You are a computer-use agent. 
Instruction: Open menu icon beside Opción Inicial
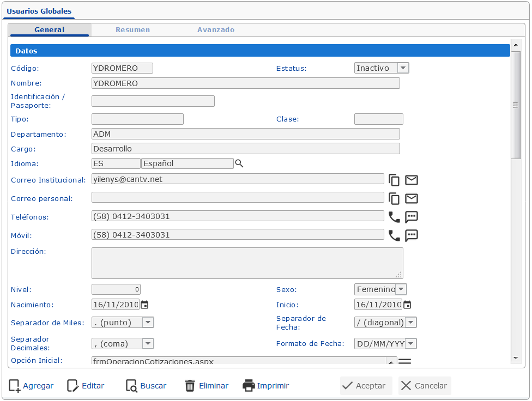point(404,361)
